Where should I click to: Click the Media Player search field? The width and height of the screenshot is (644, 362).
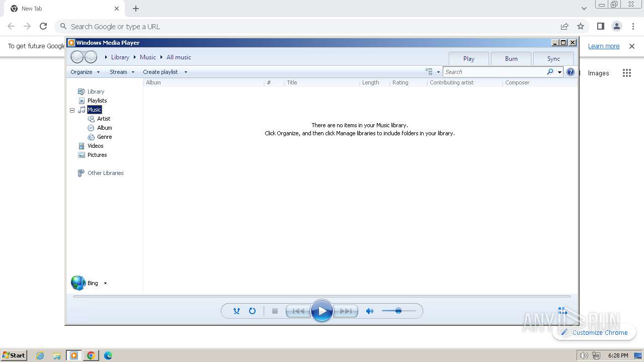pyautogui.click(x=494, y=72)
